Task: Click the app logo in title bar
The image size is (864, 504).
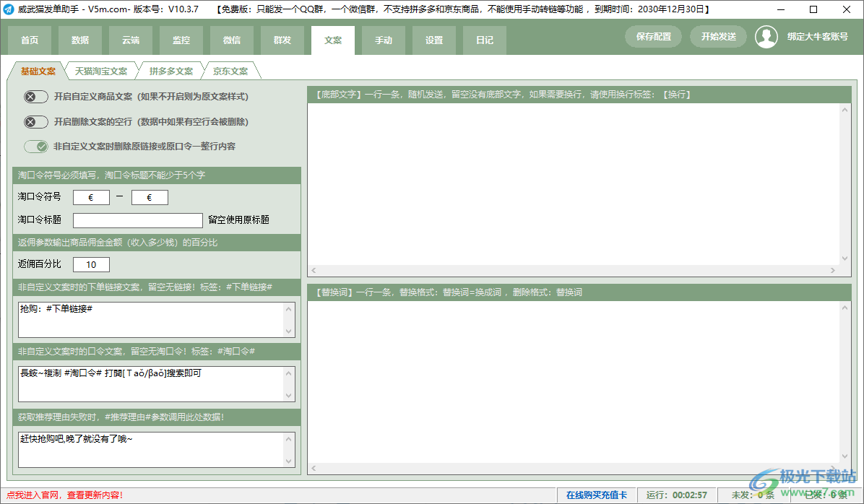Action: click(8, 9)
